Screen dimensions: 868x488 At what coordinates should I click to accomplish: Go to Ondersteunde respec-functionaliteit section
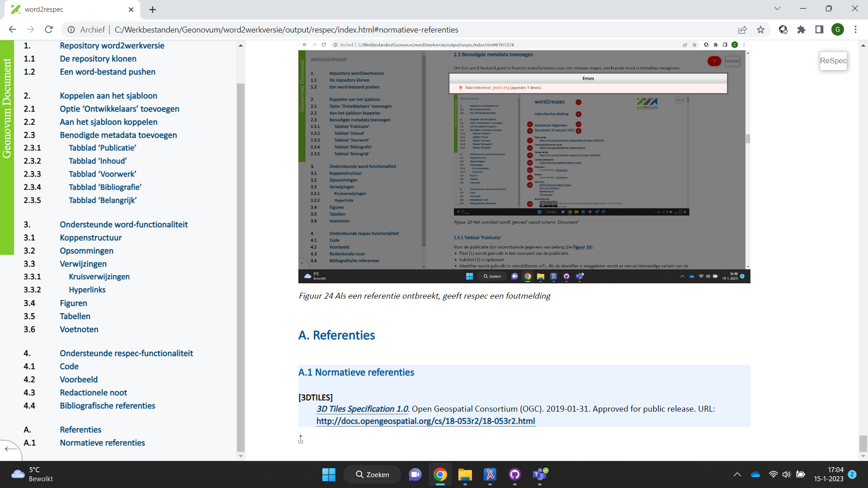click(127, 353)
